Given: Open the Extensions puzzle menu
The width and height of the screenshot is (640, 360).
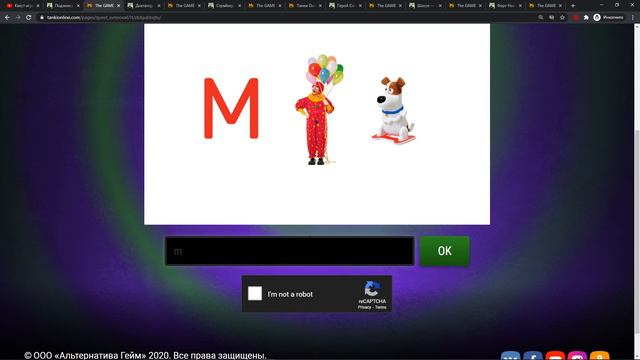Looking at the screenshot, I should 586,18.
